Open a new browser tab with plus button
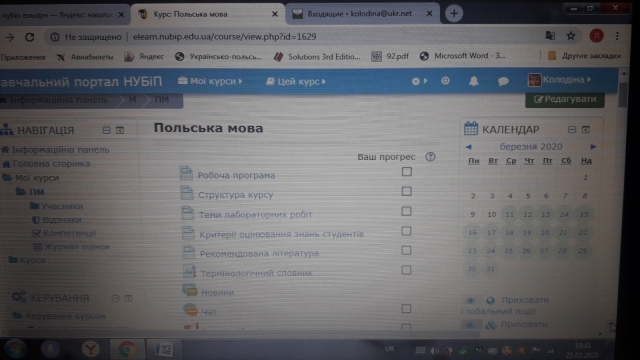This screenshot has height=360, width=640. tap(454, 13)
